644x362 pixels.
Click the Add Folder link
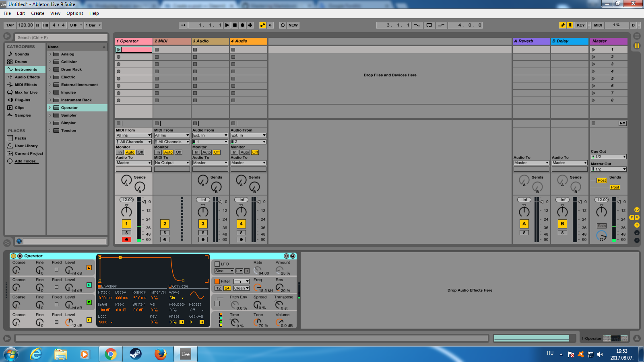(27, 161)
